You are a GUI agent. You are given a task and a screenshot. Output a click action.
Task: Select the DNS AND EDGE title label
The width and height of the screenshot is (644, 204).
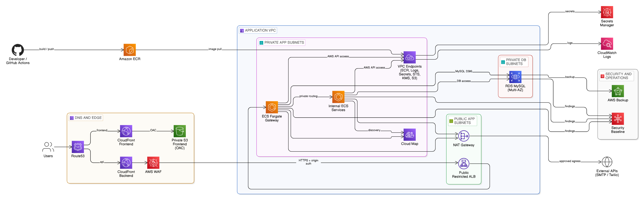88,118
